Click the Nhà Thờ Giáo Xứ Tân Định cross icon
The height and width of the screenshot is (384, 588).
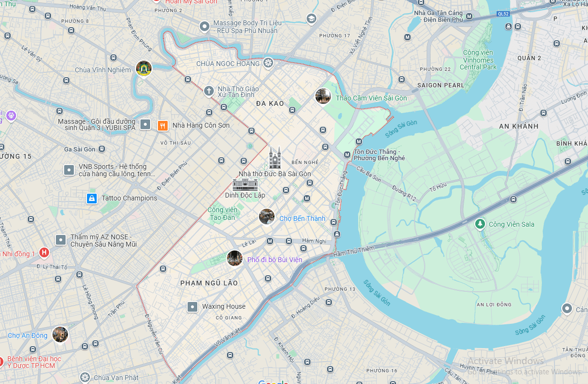tap(209, 90)
